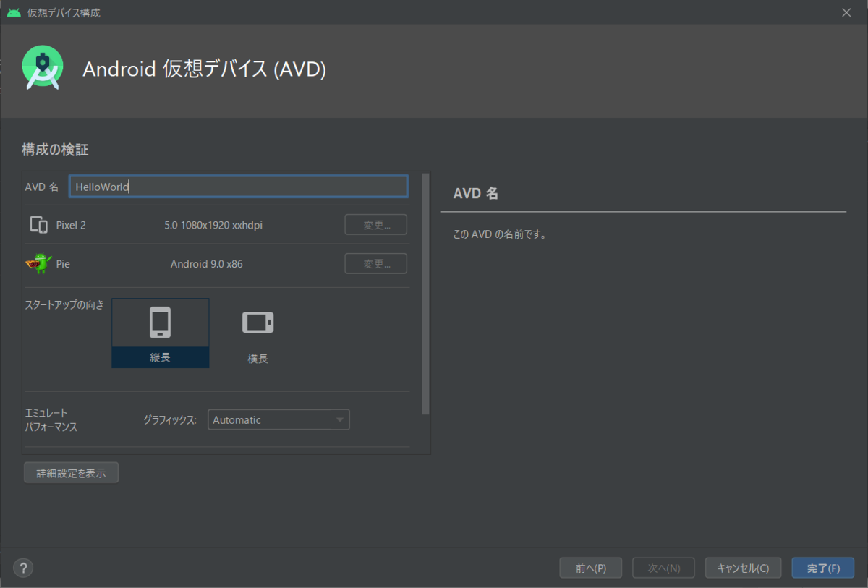The image size is (868, 588).
Task: Finish with 完了(F) button
Action: tap(823, 568)
